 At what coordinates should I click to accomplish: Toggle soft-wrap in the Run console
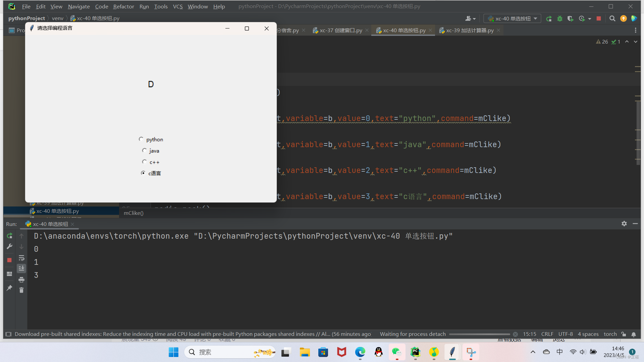point(21,258)
